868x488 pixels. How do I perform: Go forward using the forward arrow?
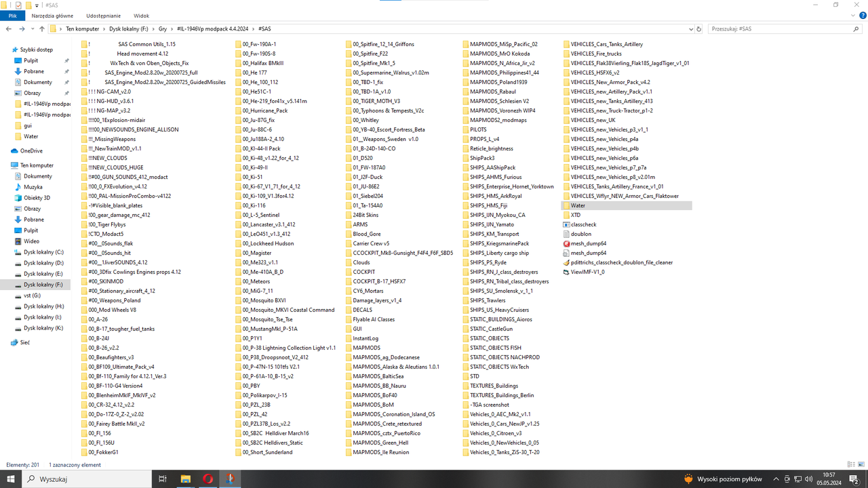(22, 29)
